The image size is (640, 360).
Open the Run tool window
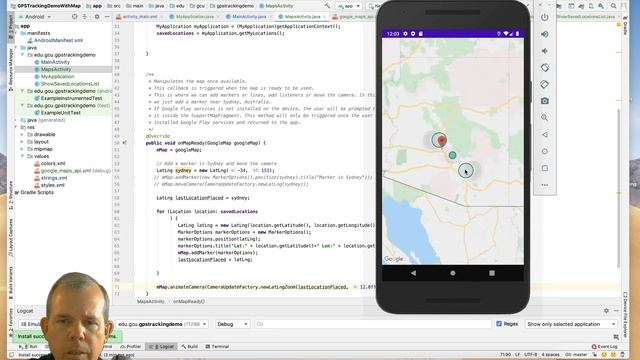point(28,347)
